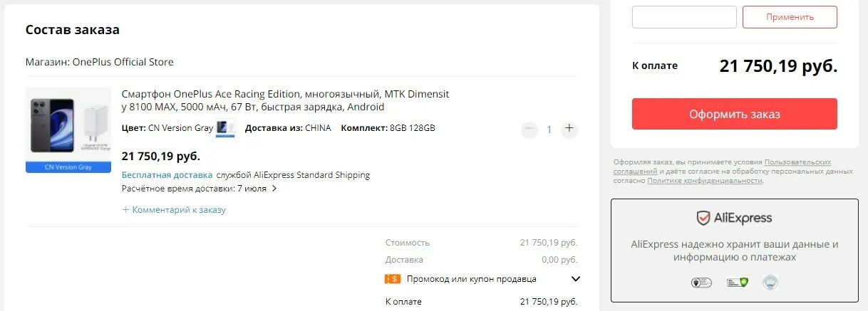Click the orange coupon icon beside Промокод
Image resolution: width=868 pixels, height=311 pixels.
coord(392,279)
